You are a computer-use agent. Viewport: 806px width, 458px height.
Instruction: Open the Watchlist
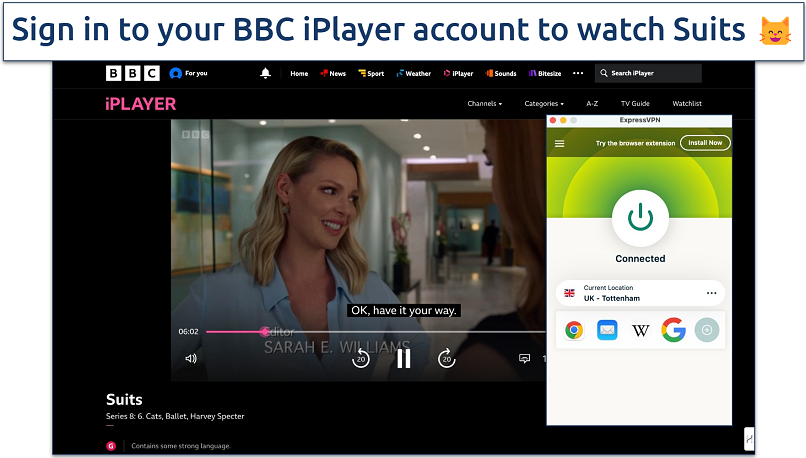point(687,103)
